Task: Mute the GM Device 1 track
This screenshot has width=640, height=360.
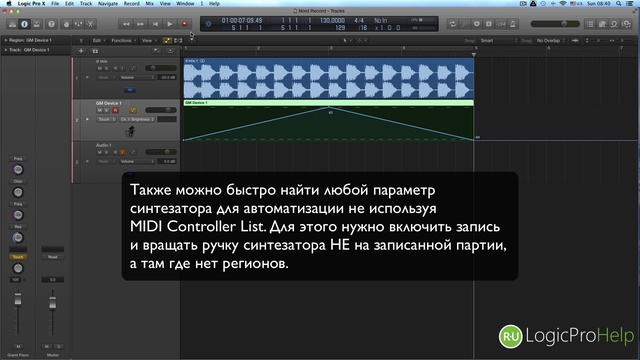Action: tap(100, 110)
